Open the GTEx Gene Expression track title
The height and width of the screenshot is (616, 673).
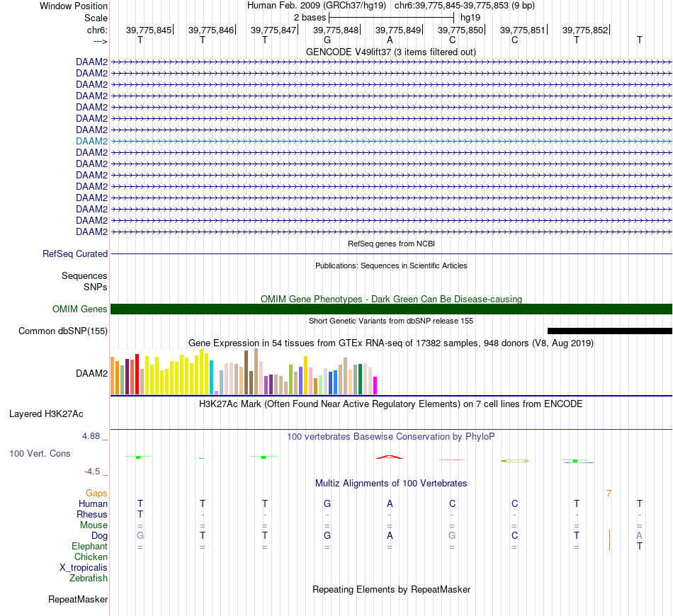(x=390, y=343)
